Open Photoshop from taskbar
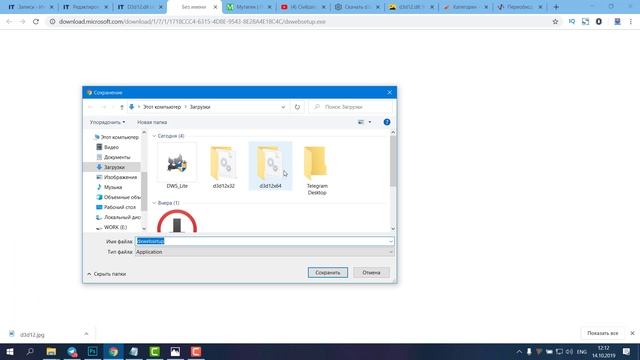Viewport: 640px width, 360px height. (x=93, y=351)
